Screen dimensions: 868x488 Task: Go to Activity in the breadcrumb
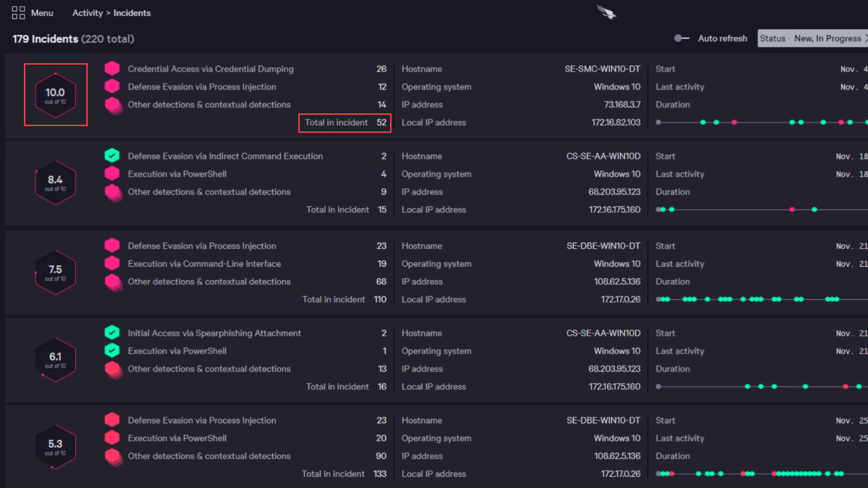(x=87, y=13)
